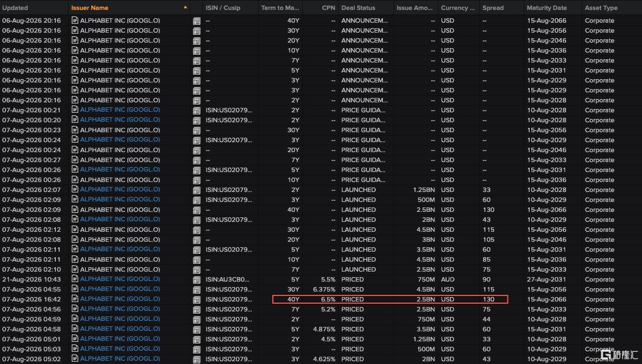Screen dimensions: 642x364
Task: Select spread 105 in 20Y launched row
Action: [489, 240]
